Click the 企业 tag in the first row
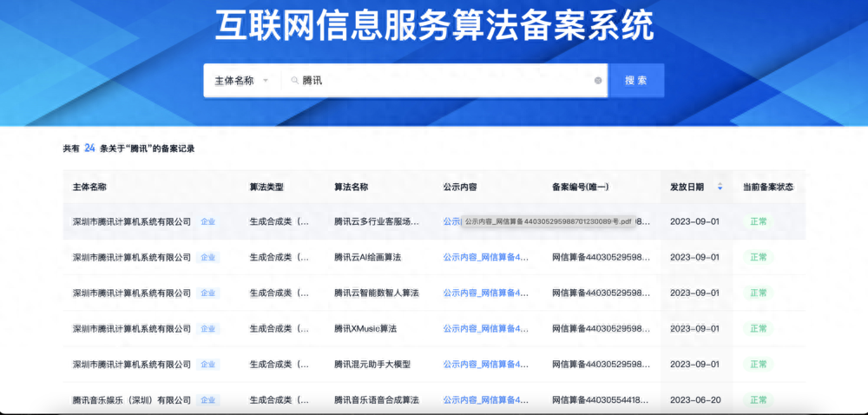868x415 pixels. [208, 222]
